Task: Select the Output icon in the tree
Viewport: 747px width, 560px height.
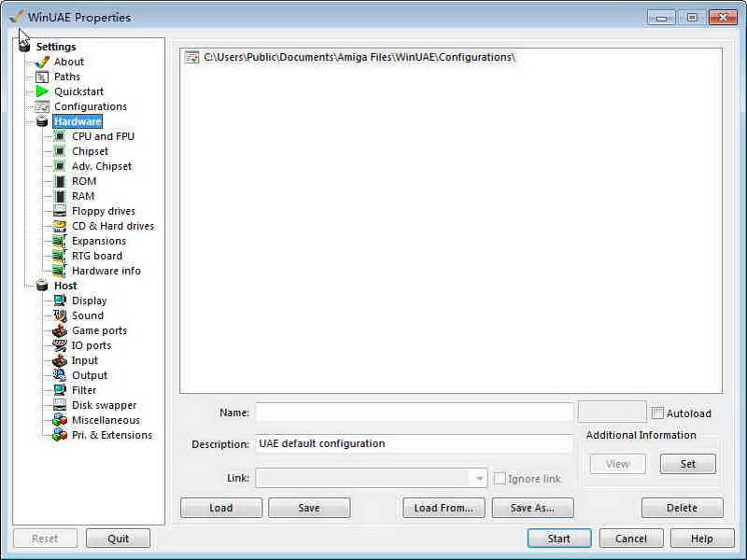Action: point(60,375)
